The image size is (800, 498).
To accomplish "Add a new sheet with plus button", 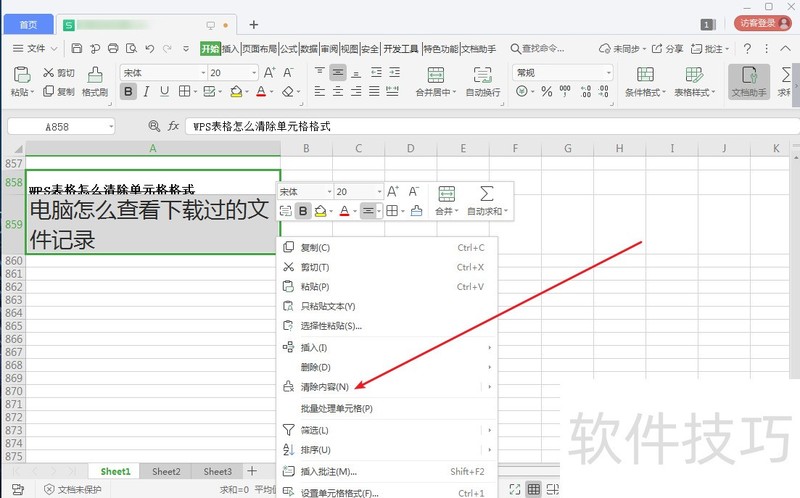I will pyautogui.click(x=252, y=471).
